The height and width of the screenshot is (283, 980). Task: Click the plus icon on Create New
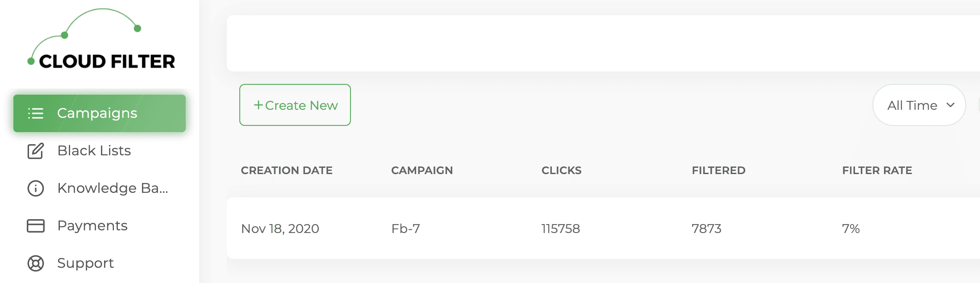(258, 105)
